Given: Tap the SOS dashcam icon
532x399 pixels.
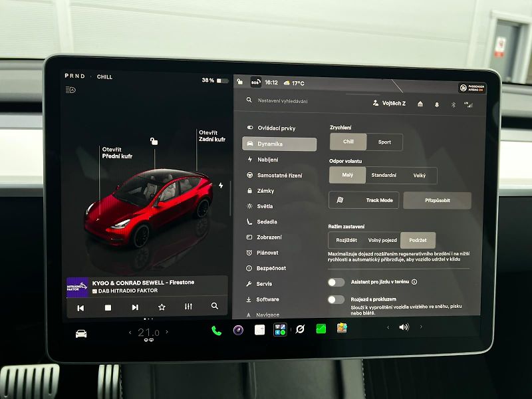Looking at the screenshot, I should pos(255,82).
